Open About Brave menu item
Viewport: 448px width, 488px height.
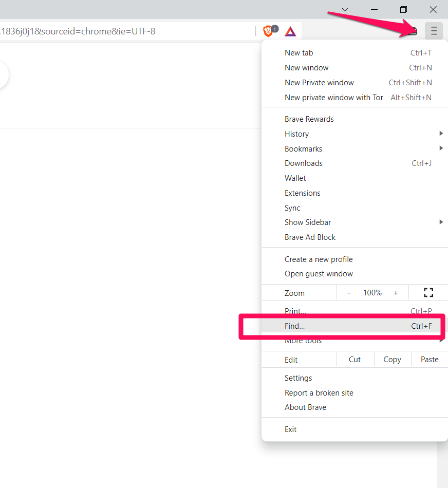pyautogui.click(x=355, y=407)
